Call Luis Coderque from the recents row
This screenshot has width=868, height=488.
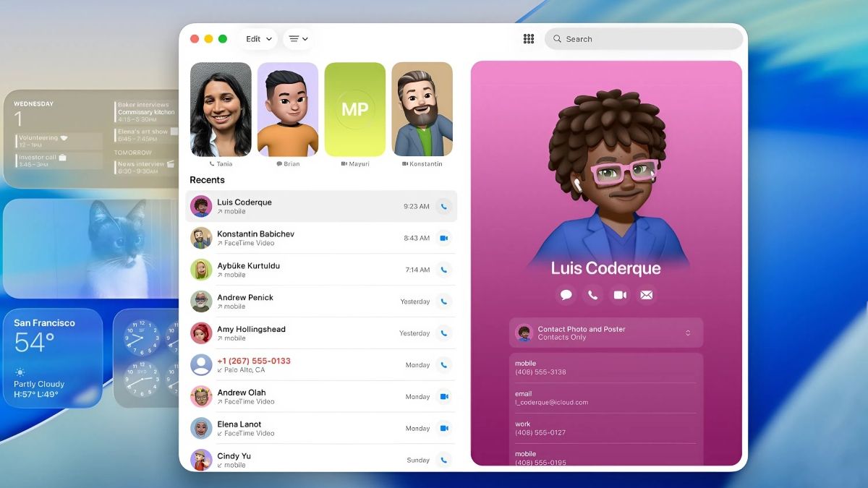(x=444, y=206)
